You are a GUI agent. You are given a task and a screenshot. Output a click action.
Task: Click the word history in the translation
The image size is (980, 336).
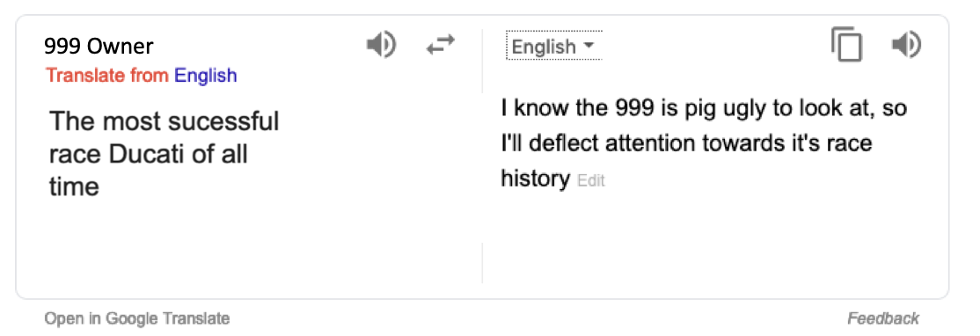[536, 179]
